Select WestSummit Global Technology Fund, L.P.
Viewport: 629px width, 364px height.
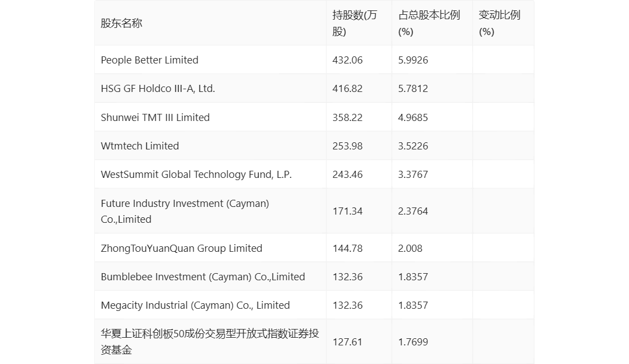[x=196, y=175]
